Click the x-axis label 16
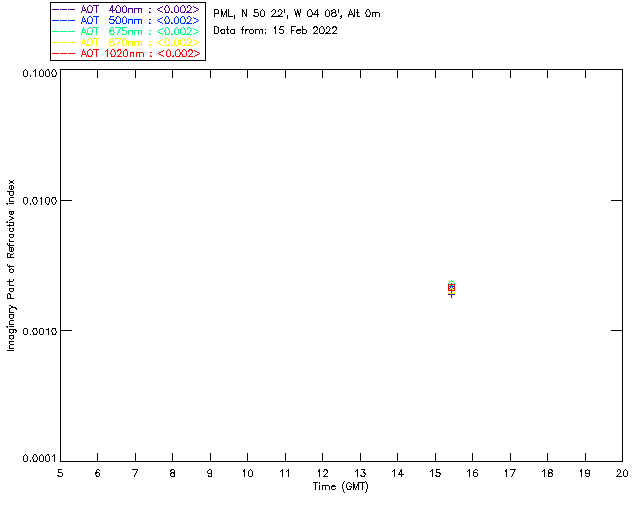This screenshot has width=640, height=512. [472, 473]
